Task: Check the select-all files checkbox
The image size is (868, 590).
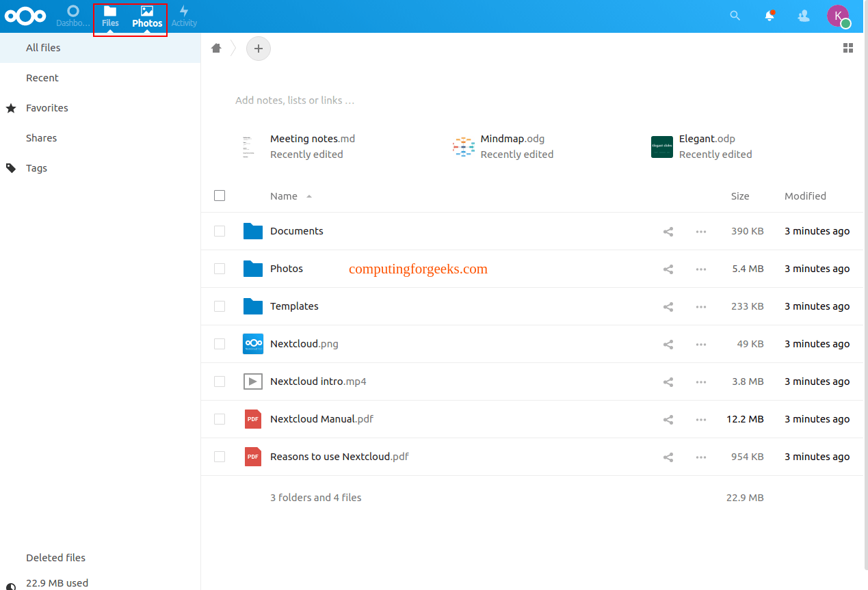Action: pyautogui.click(x=220, y=196)
